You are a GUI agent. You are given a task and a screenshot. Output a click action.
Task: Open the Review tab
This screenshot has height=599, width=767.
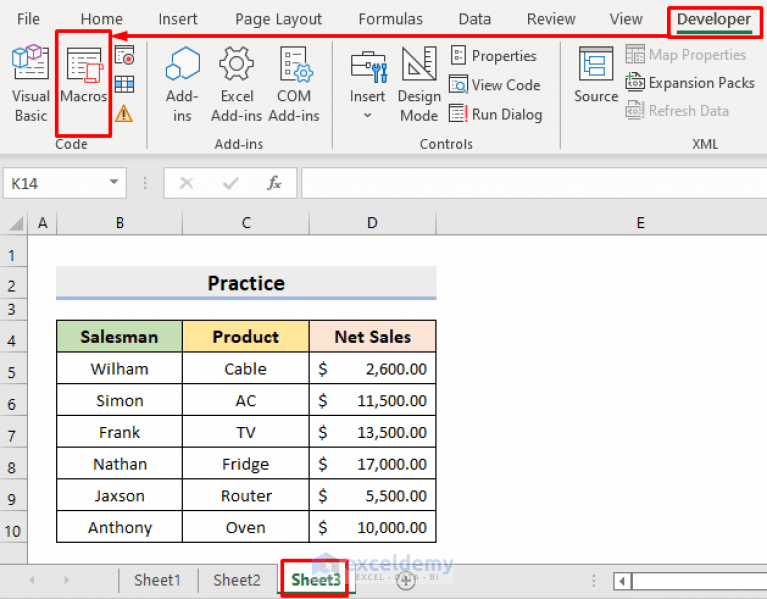[551, 19]
